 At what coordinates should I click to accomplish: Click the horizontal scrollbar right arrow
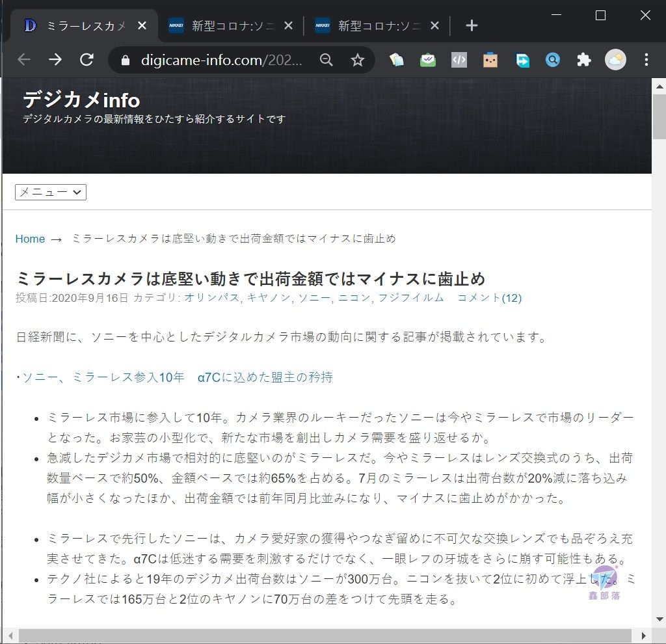point(643,636)
